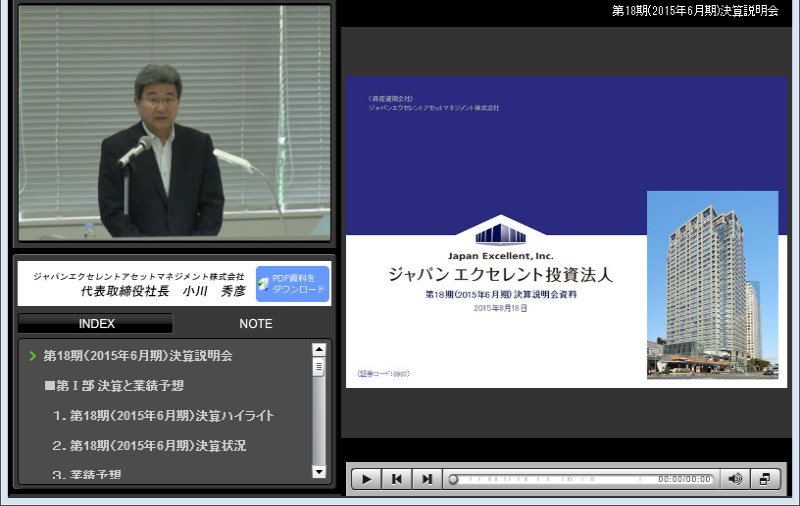Open 1. 第18期 決算ハイライト chapter
Viewport: 800px width, 506px height.
pyautogui.click(x=163, y=416)
